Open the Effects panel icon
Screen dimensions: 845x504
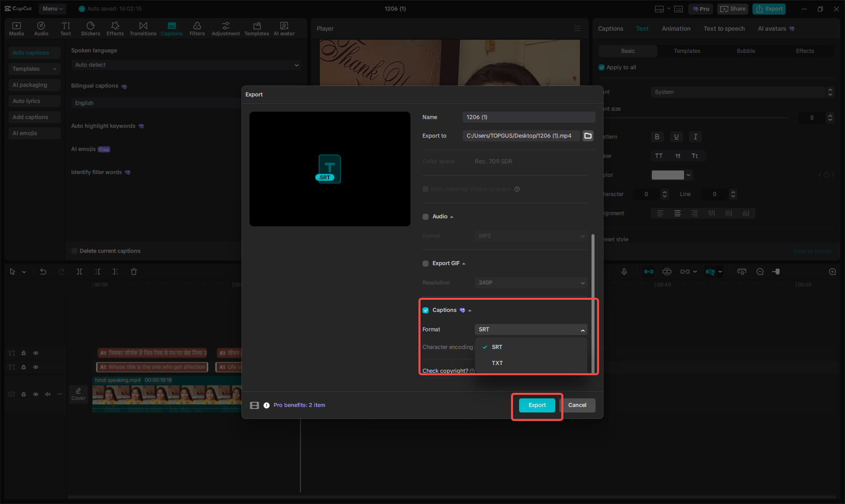pyautogui.click(x=115, y=29)
